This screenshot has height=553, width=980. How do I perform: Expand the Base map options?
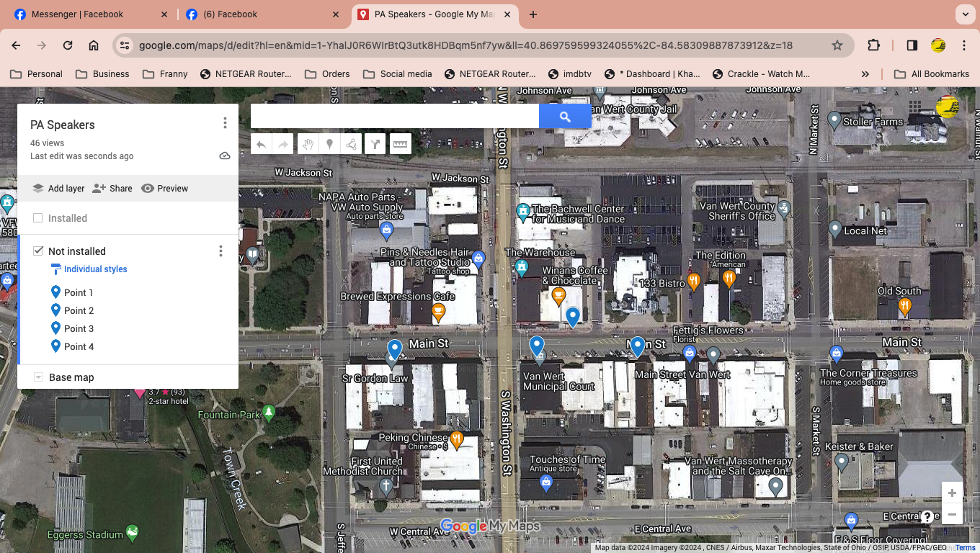coord(39,377)
